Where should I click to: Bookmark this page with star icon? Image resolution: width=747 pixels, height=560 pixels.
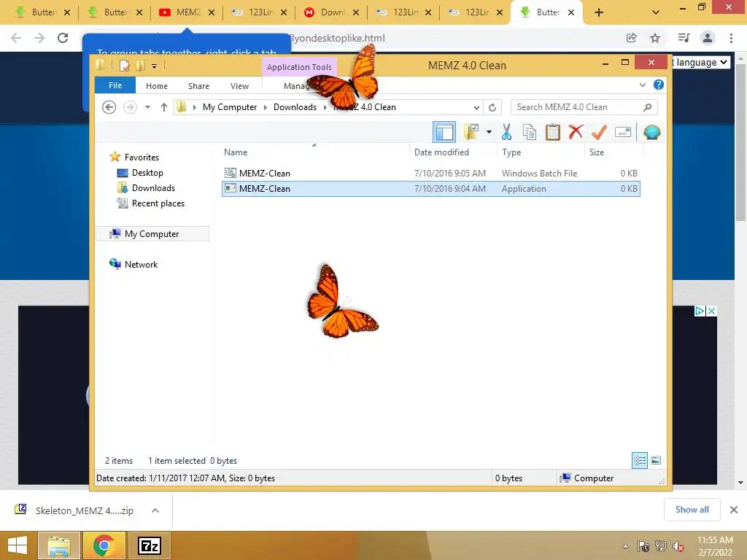(655, 38)
